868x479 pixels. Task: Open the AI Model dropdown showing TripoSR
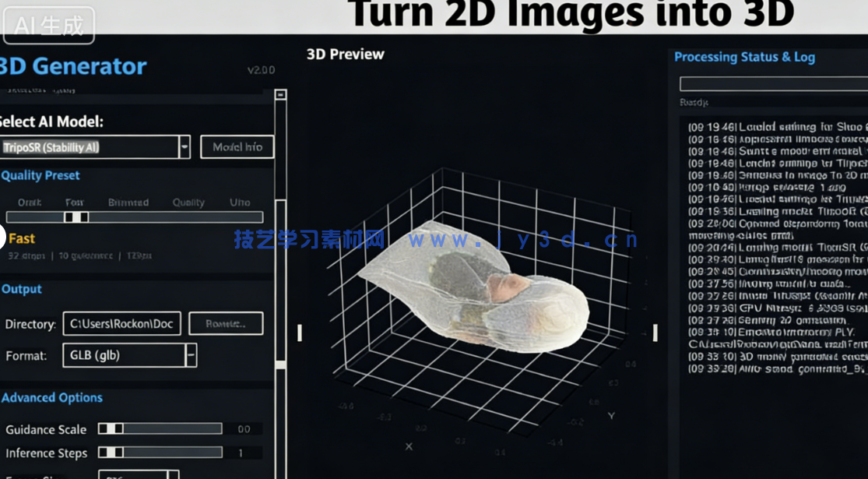tap(93, 146)
